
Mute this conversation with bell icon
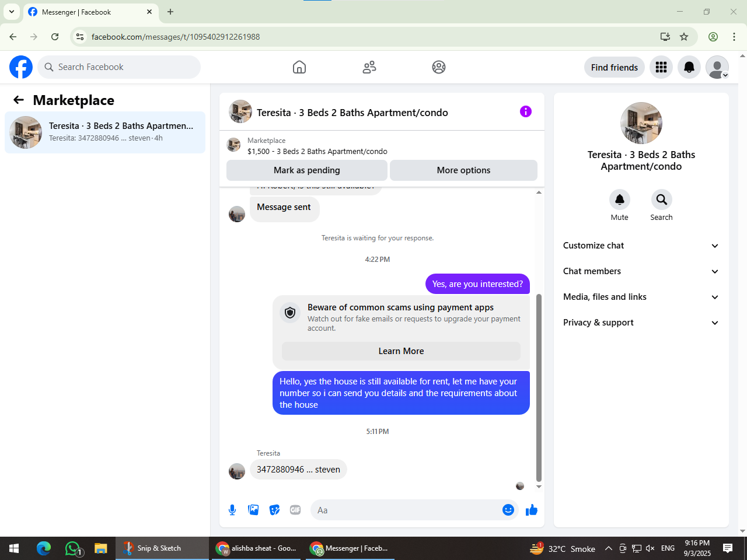click(620, 199)
